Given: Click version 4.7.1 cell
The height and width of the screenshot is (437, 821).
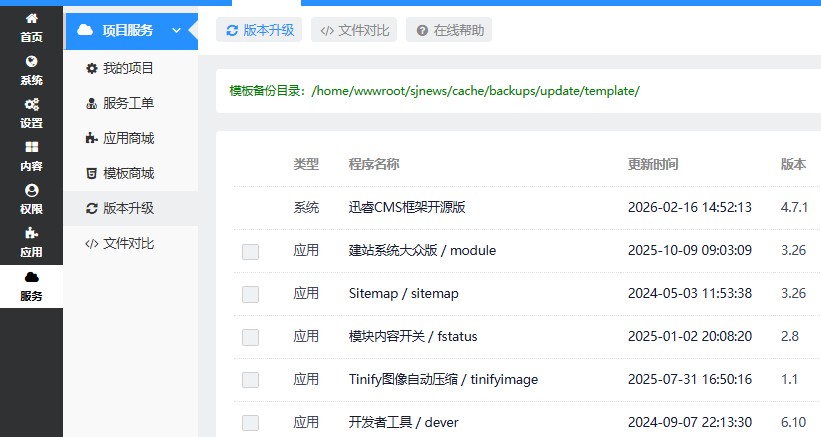Looking at the screenshot, I should tap(794, 207).
